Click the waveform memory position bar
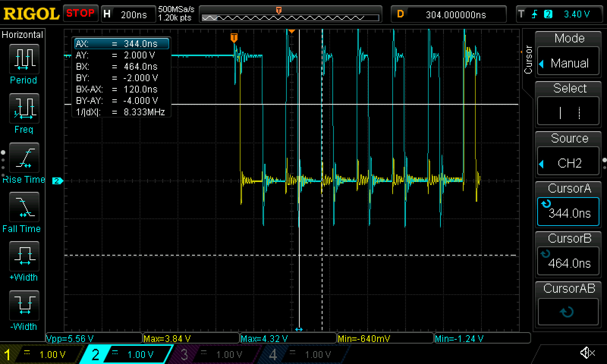Screen dimensions: 607x364 tap(290, 17)
